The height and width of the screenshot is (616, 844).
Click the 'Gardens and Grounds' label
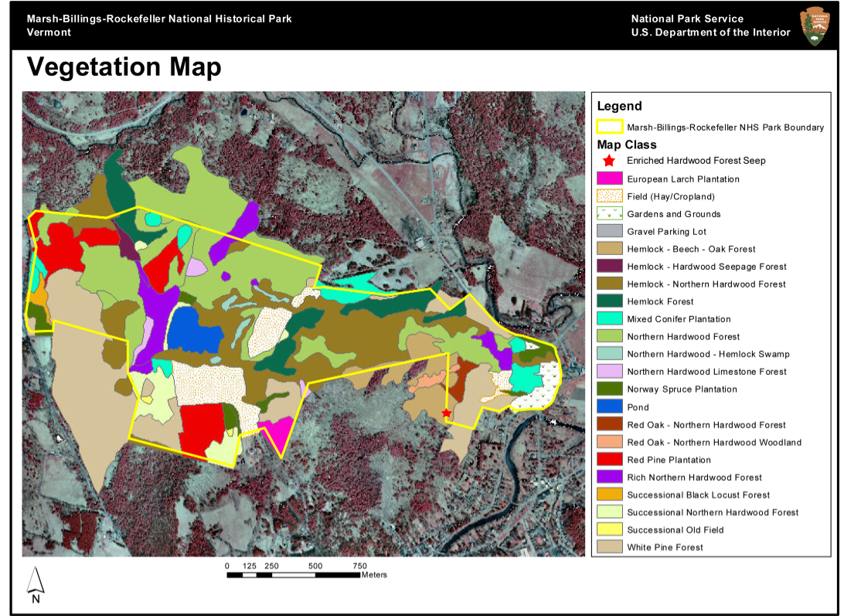point(674,214)
